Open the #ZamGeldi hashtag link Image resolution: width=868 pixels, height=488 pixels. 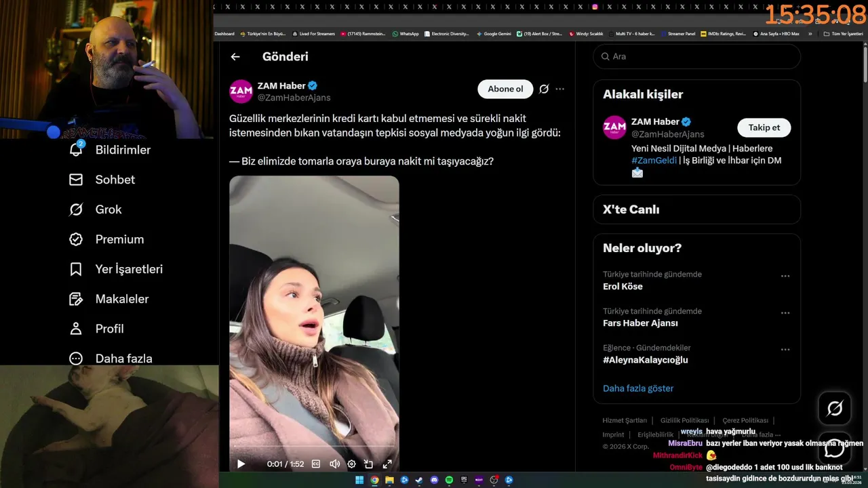click(654, 161)
